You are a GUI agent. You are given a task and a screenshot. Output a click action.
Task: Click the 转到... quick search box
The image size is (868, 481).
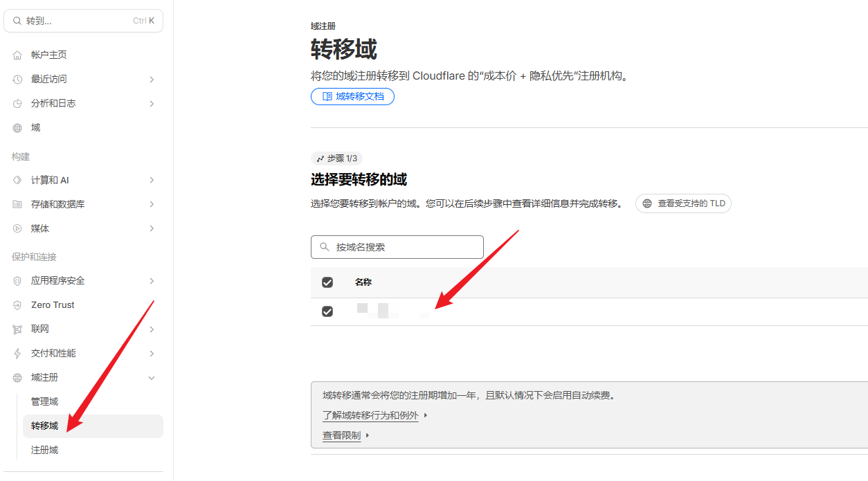coord(83,21)
